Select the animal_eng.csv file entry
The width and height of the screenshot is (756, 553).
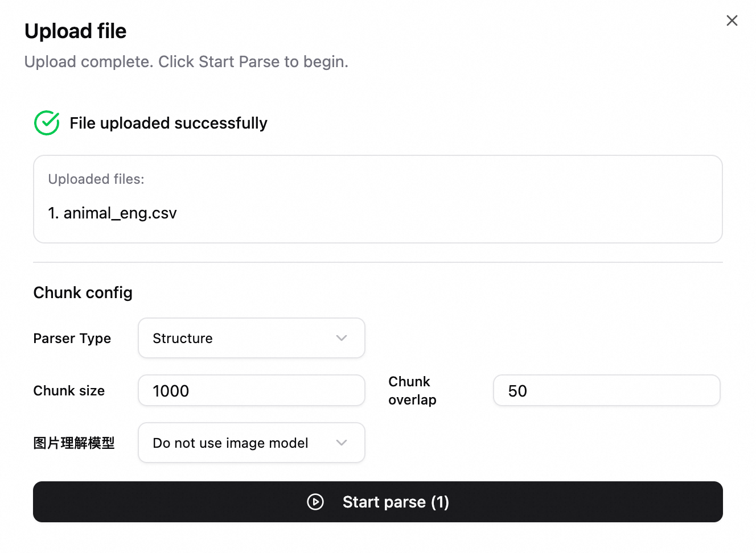[113, 213]
